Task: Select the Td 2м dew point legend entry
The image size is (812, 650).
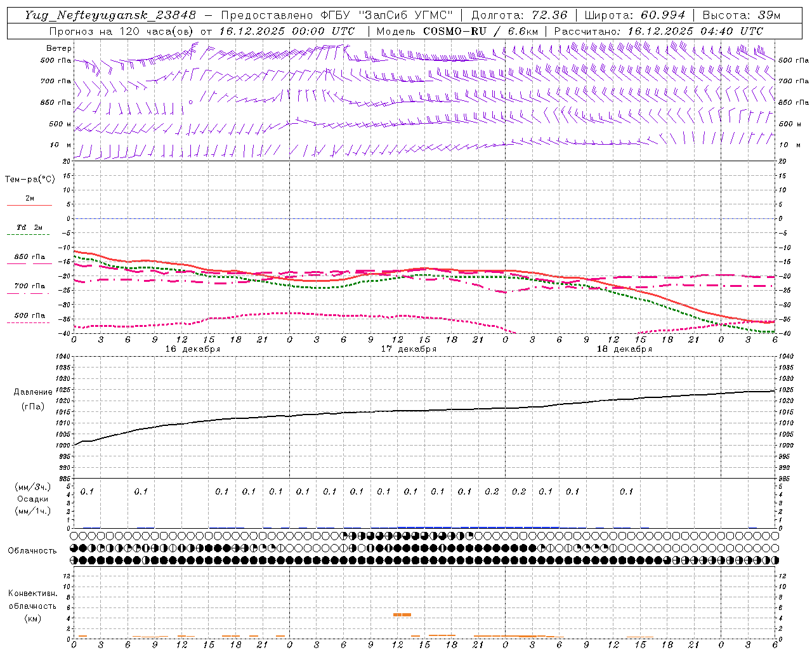Action: pyautogui.click(x=29, y=227)
